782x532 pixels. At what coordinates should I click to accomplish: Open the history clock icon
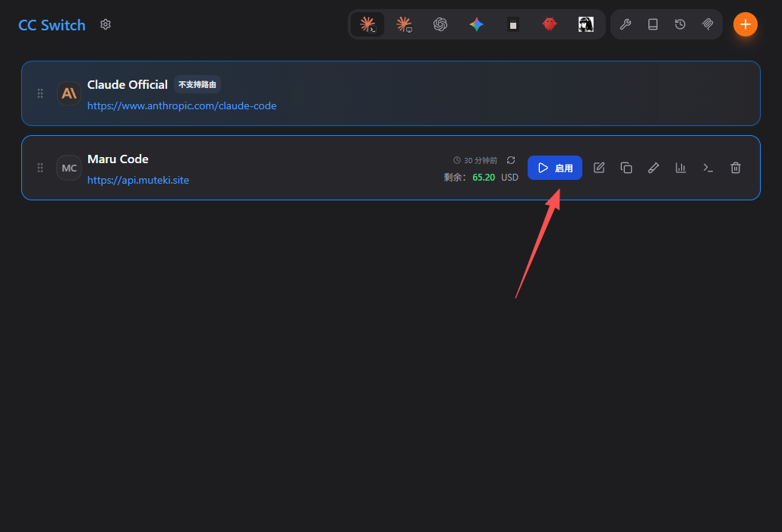click(x=680, y=24)
